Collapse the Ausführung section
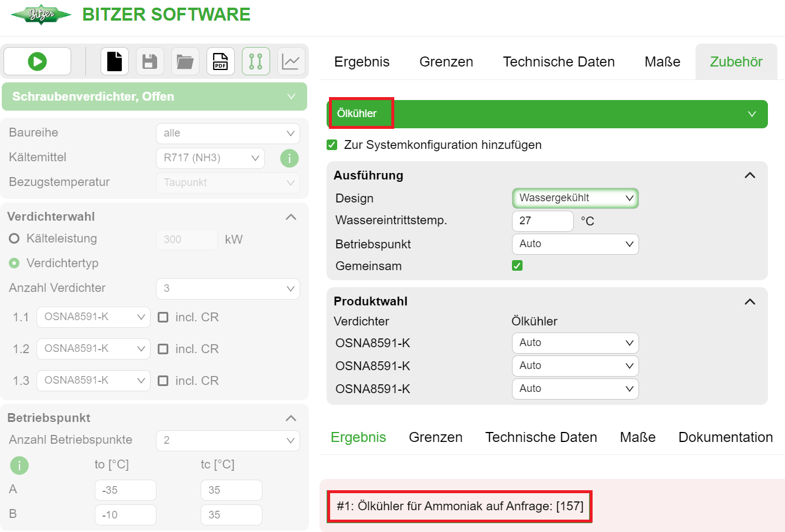Viewport: 785px width, 532px height. pos(750,175)
